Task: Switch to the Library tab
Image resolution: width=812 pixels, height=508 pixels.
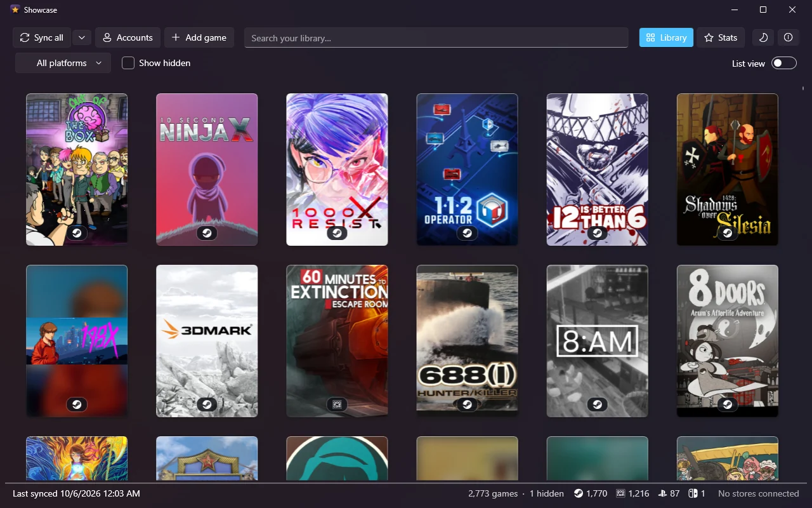Action: (x=666, y=37)
